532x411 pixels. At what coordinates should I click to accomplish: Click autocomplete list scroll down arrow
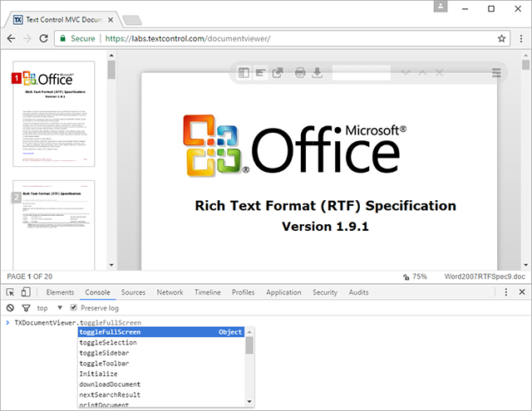(x=249, y=402)
